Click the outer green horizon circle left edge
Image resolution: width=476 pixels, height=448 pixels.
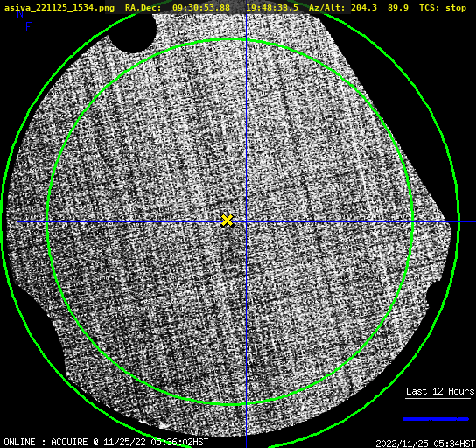click(3, 222)
